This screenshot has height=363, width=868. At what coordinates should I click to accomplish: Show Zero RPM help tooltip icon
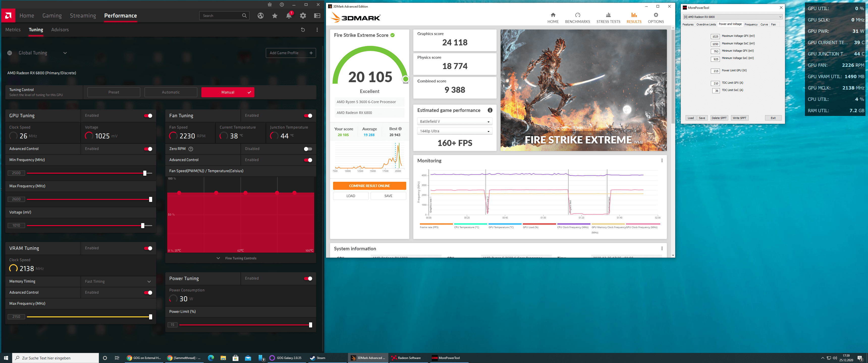tap(191, 149)
